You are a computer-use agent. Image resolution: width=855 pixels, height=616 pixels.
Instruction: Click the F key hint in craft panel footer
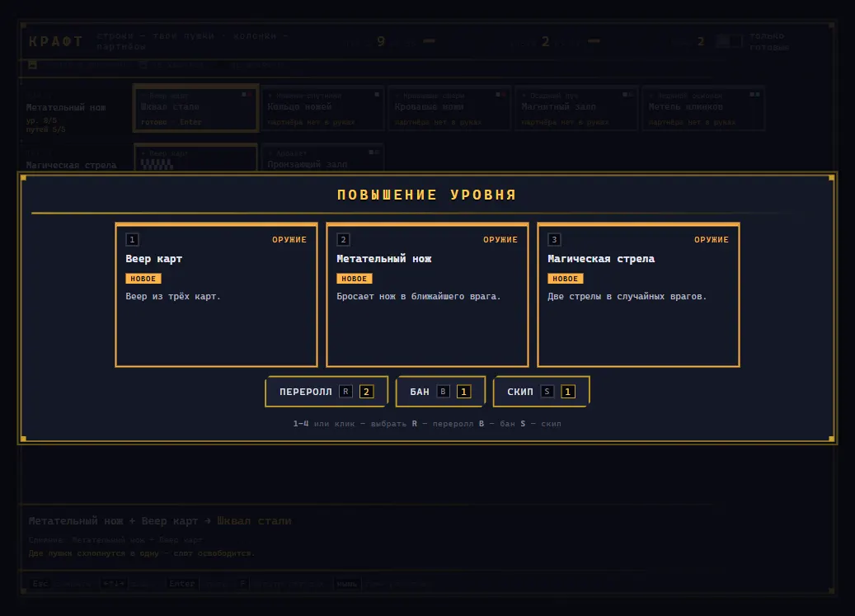click(242, 584)
